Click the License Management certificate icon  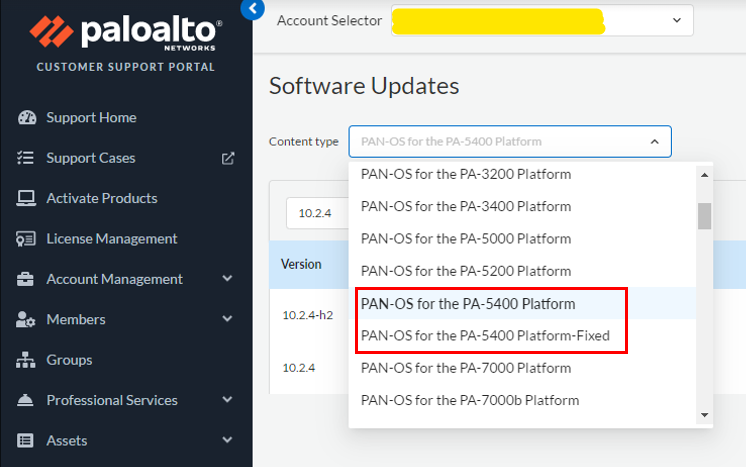[27, 239]
